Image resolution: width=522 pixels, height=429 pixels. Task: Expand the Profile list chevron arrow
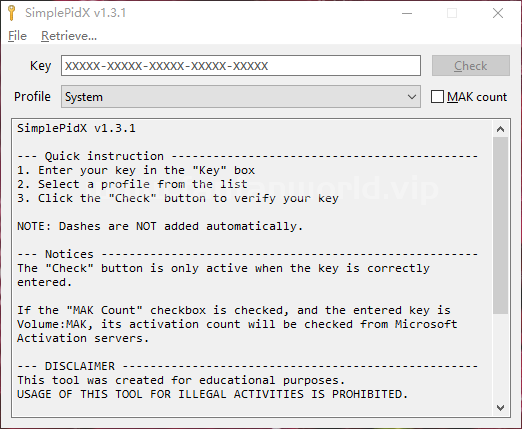pyautogui.click(x=412, y=97)
